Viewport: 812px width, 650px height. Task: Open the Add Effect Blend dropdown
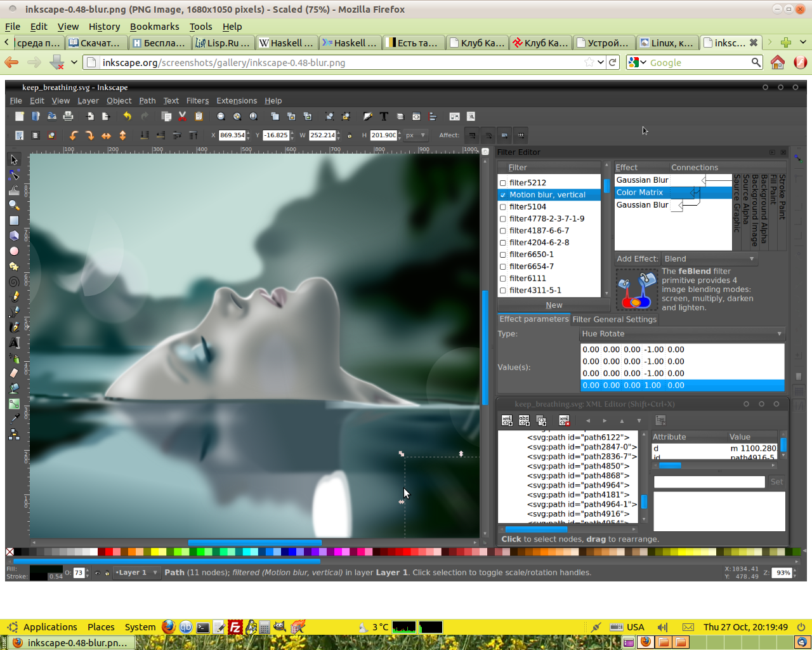(x=709, y=259)
